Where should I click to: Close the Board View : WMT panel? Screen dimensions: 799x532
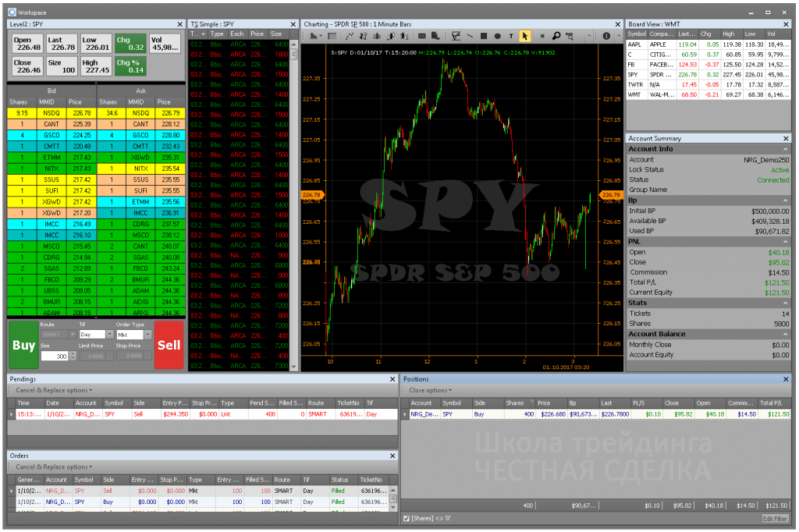(x=786, y=24)
